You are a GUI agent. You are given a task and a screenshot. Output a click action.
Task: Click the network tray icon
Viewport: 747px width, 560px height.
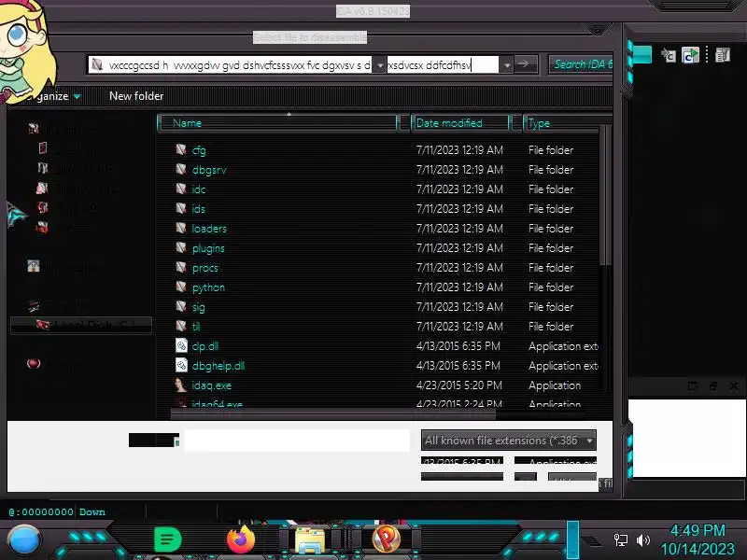620,540
